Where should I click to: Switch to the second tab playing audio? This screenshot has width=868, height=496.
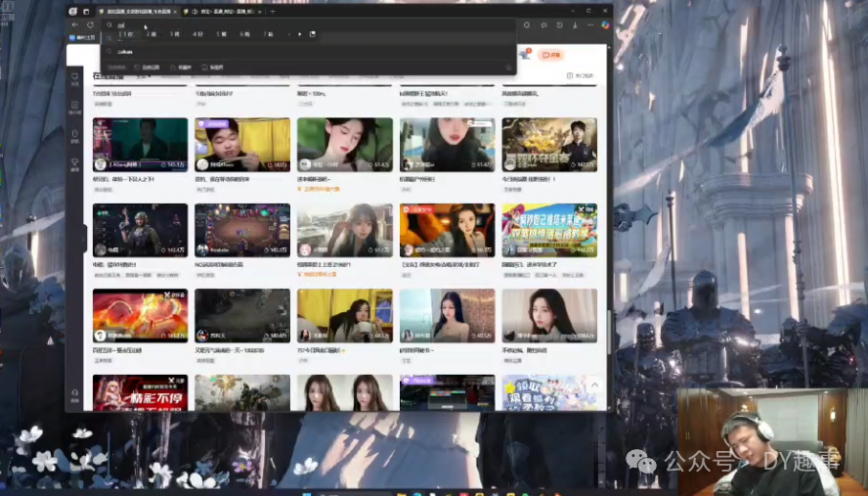pos(223,11)
